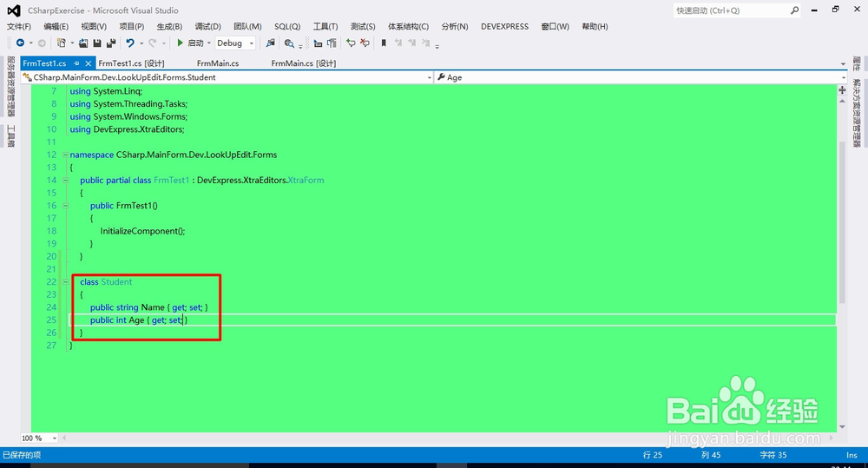Close the FrmTest1.cs tab
The width and height of the screenshot is (868, 468).
(x=88, y=63)
